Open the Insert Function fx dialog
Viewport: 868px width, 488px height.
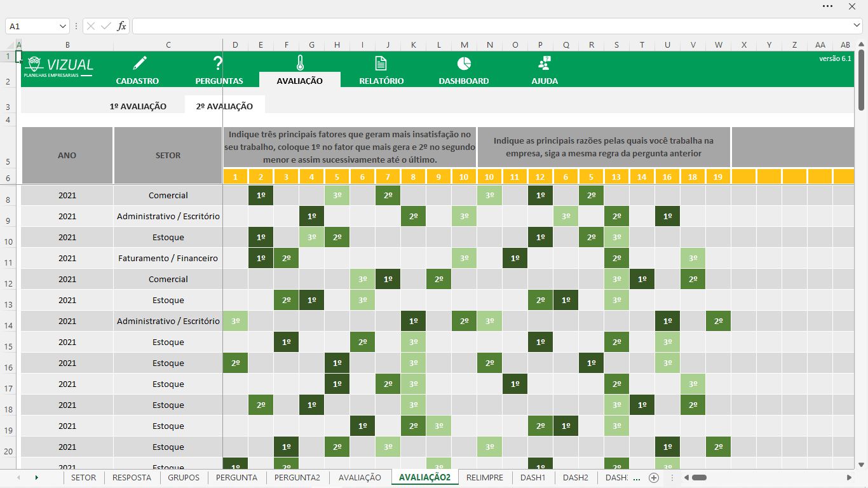(121, 26)
